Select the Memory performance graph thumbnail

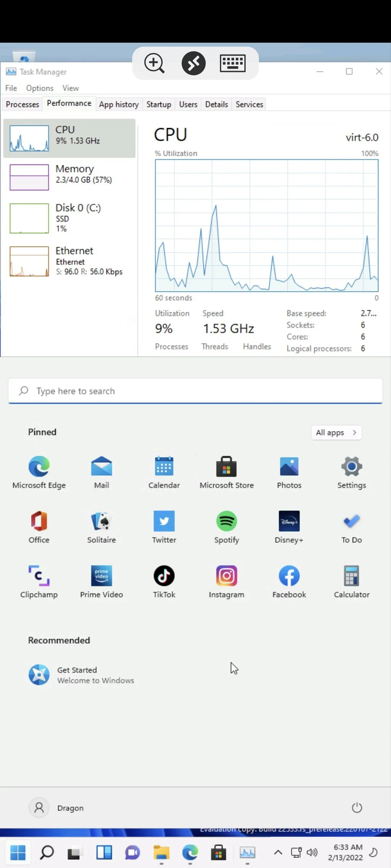tap(29, 177)
